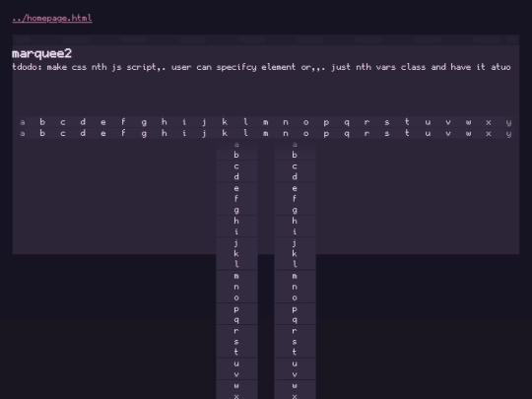Click letter m in the upper horizontal row
This screenshot has width=532, height=399.
(265, 122)
